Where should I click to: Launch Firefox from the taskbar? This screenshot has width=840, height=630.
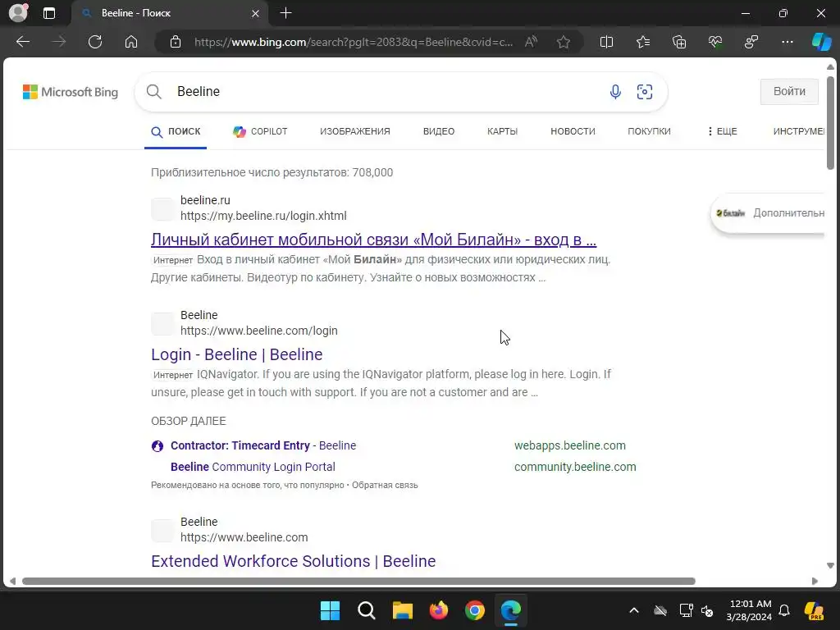click(x=439, y=610)
